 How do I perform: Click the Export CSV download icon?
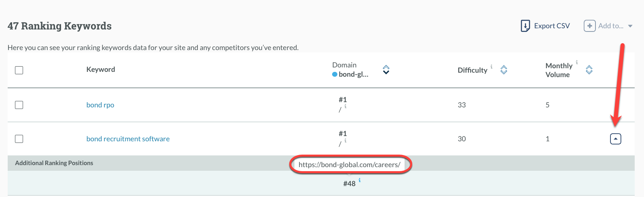(525, 26)
